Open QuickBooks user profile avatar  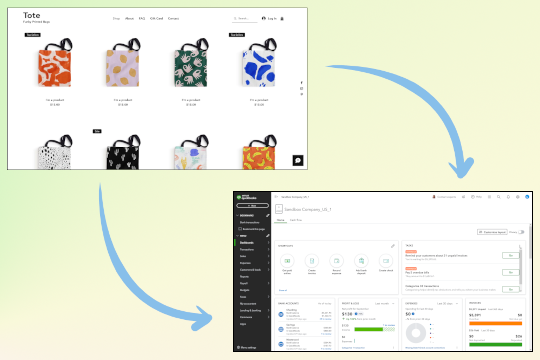[527, 197]
